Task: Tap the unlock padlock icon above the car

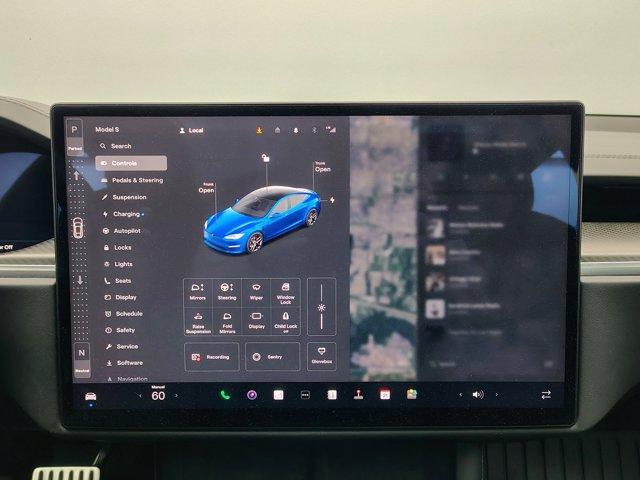Action: (x=266, y=158)
